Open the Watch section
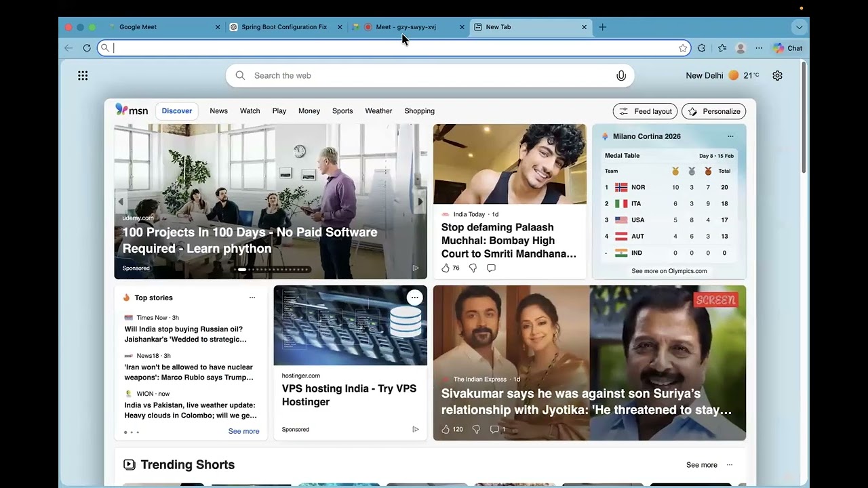Screen dimensions: 868x488 click(x=250, y=111)
